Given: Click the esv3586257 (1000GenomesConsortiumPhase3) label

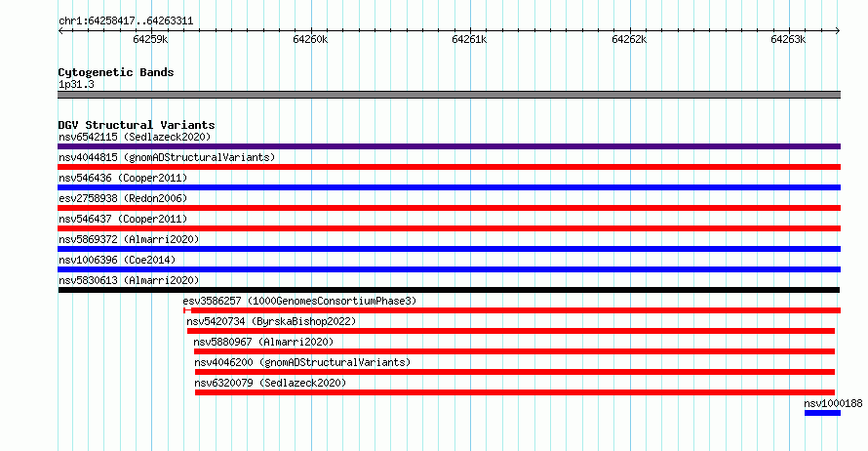Looking at the screenshot, I should click(299, 301).
